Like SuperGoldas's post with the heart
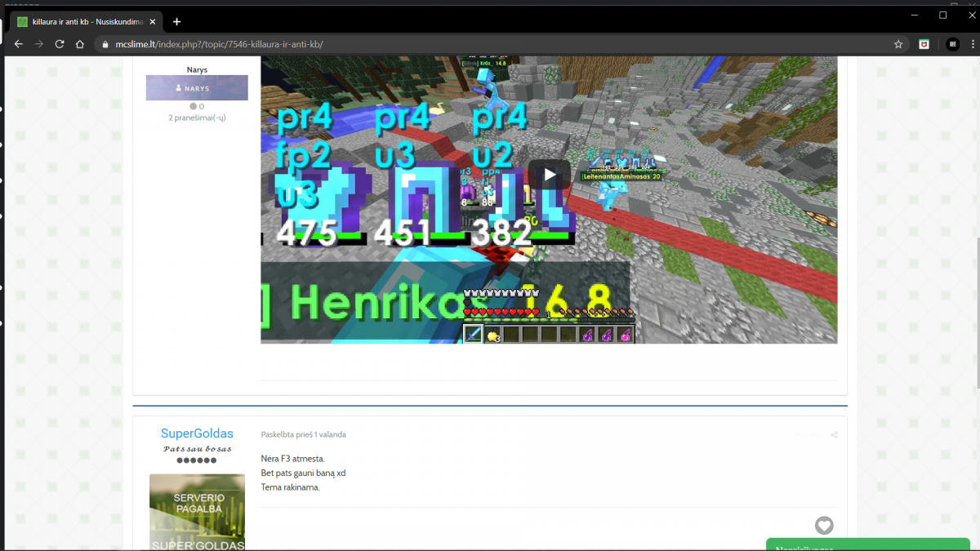 (x=824, y=526)
